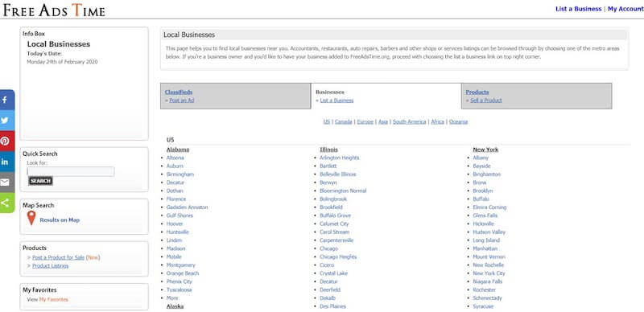This screenshot has height=312, width=644.
Task: Click the Free Ads Time logo
Action: click(54, 10)
